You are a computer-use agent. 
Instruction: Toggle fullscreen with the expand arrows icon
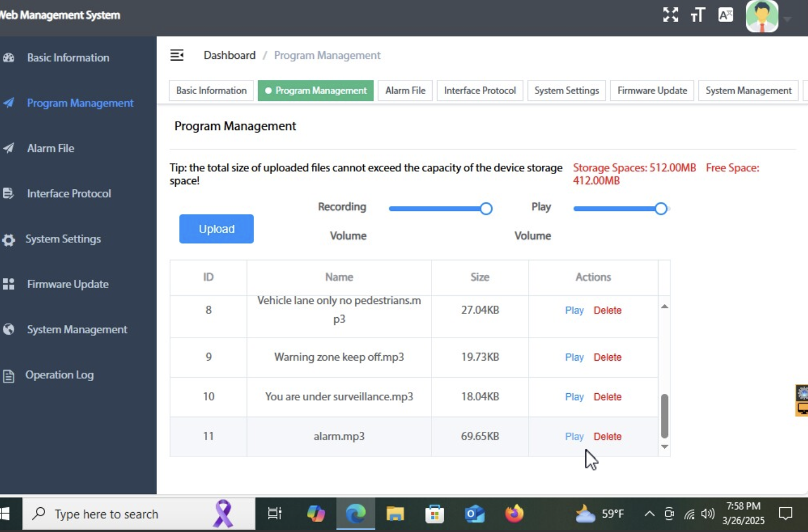click(x=670, y=15)
